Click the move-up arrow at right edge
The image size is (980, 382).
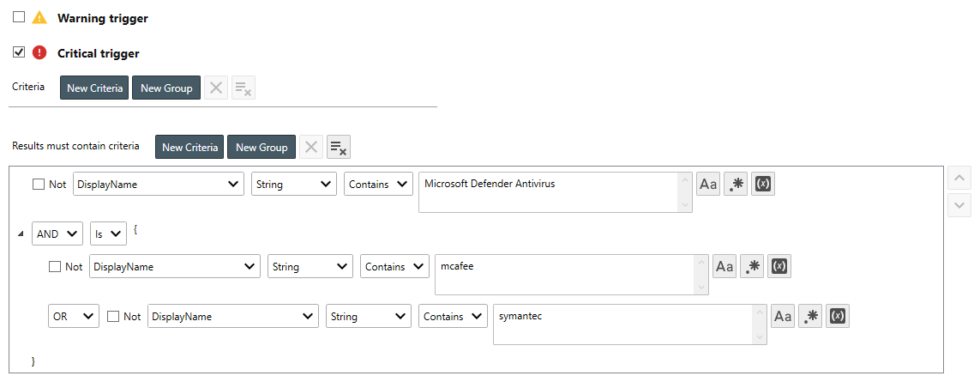pyautogui.click(x=959, y=178)
